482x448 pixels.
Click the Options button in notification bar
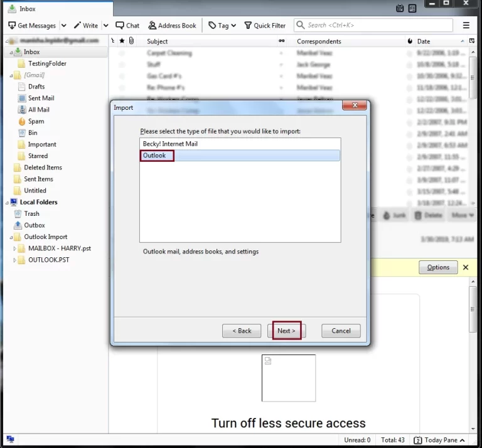[438, 267]
